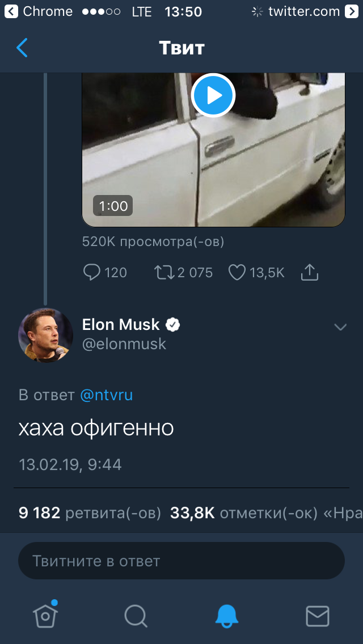Tap the back arrow in the header
This screenshot has height=644, width=363.
point(22,48)
